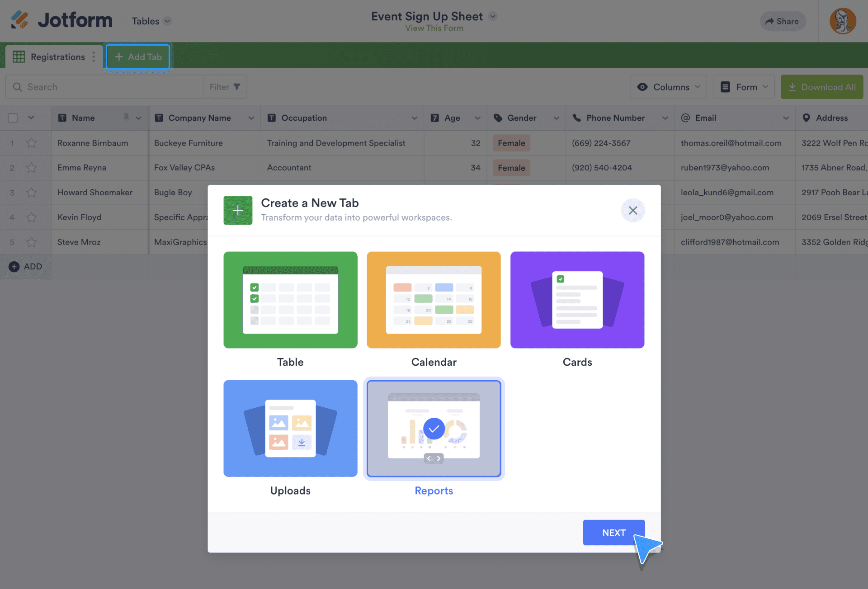Toggle the select-all rows checkbox
Screen dimensions: 868x589
click(13, 118)
